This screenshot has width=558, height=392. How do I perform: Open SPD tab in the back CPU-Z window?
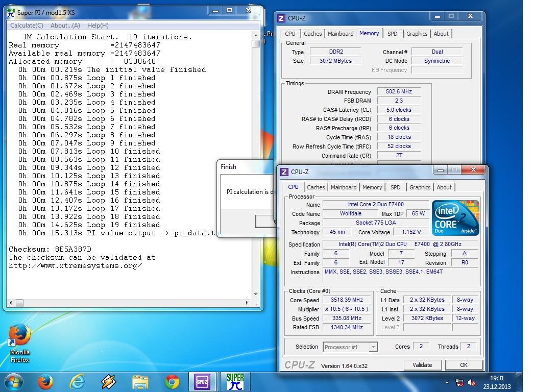click(392, 34)
